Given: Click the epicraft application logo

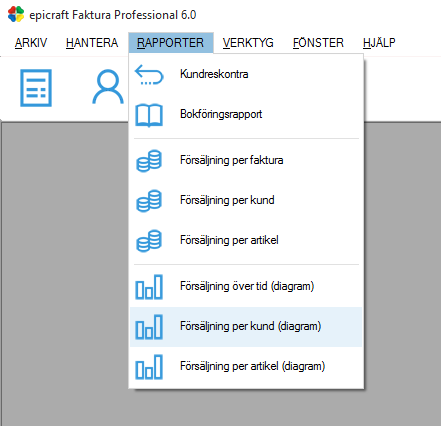Looking at the screenshot, I should [16, 15].
